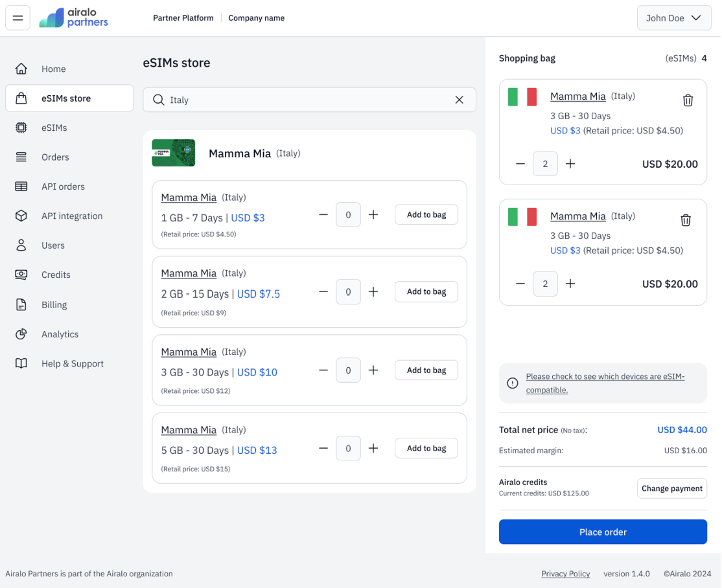Increase quantity for the 1 GB - 7 Days plan
The height and width of the screenshot is (588, 722).
pyautogui.click(x=373, y=214)
